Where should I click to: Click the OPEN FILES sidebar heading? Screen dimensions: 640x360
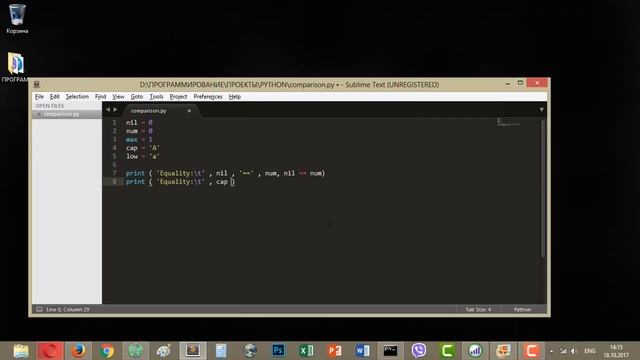coord(49,106)
